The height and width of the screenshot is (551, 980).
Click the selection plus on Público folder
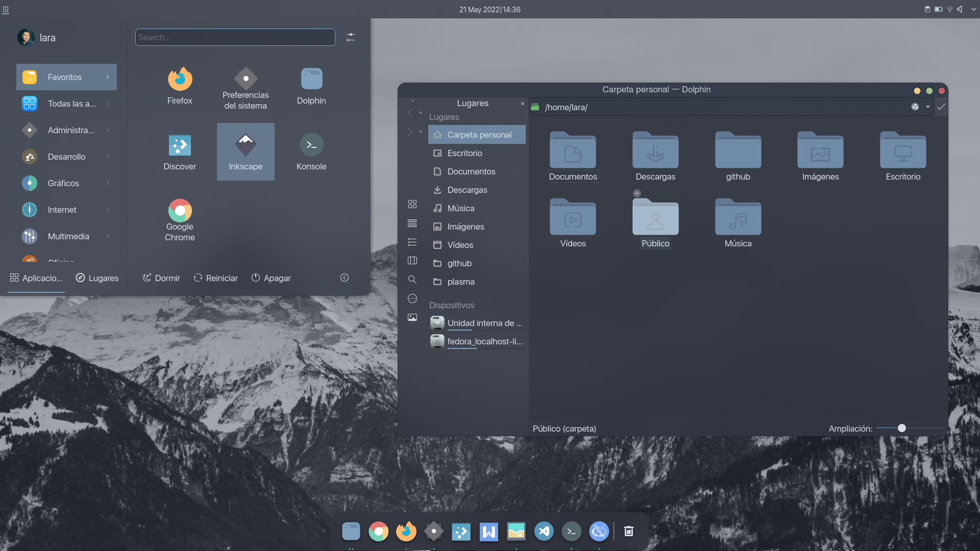(x=637, y=193)
